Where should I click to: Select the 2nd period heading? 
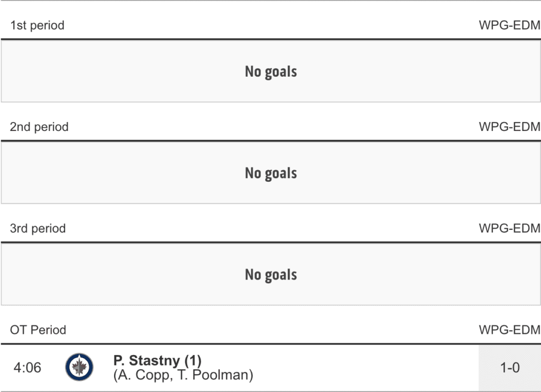[x=39, y=127]
